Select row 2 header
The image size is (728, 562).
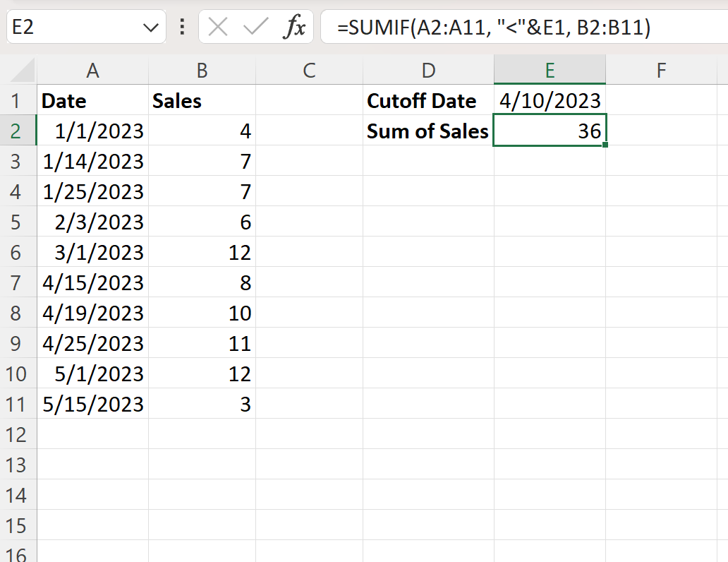click(18, 131)
